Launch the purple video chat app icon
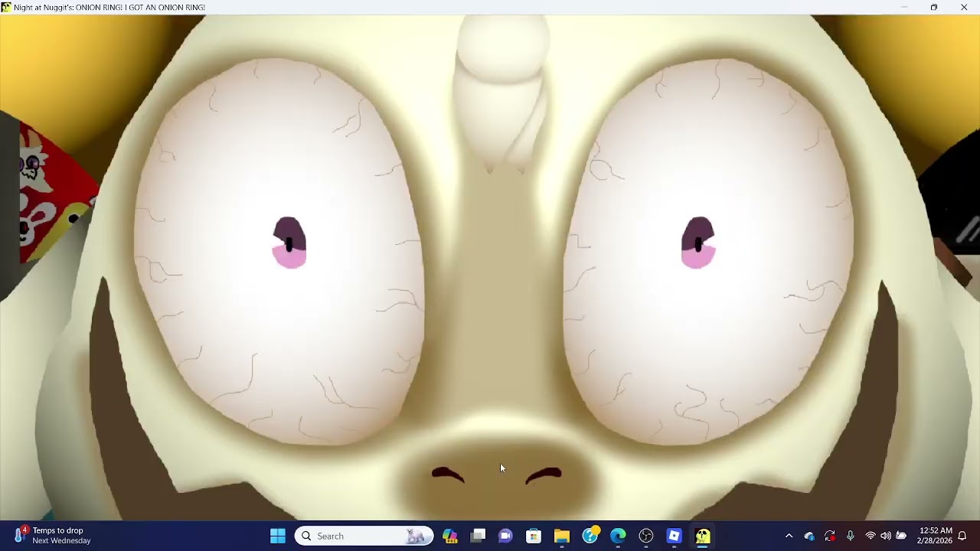Screen dimensions: 980x551 pos(505,536)
